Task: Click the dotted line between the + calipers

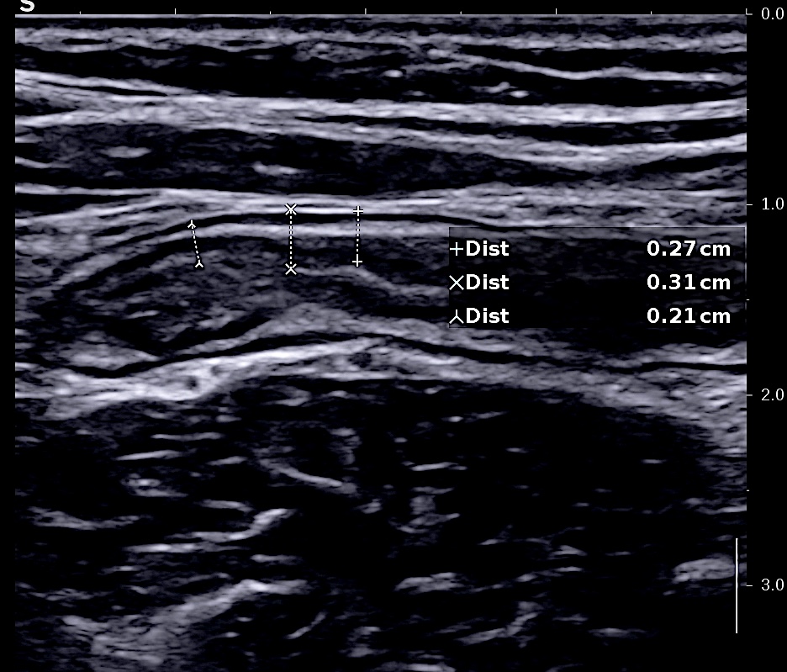Action: pos(357,236)
